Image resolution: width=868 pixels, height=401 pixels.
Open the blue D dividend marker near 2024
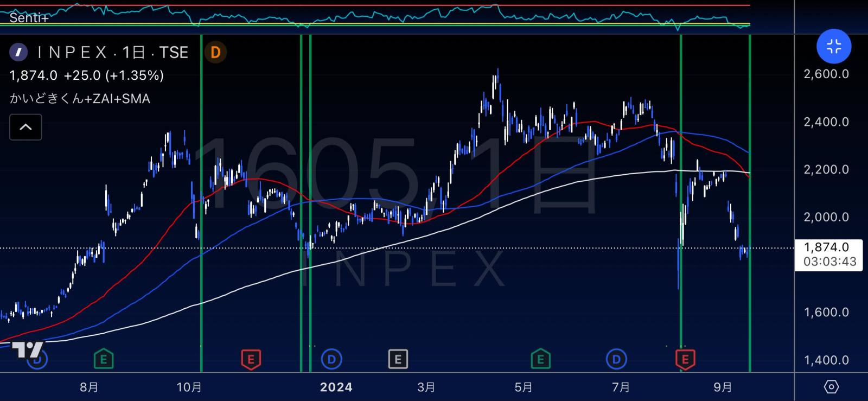coord(331,359)
